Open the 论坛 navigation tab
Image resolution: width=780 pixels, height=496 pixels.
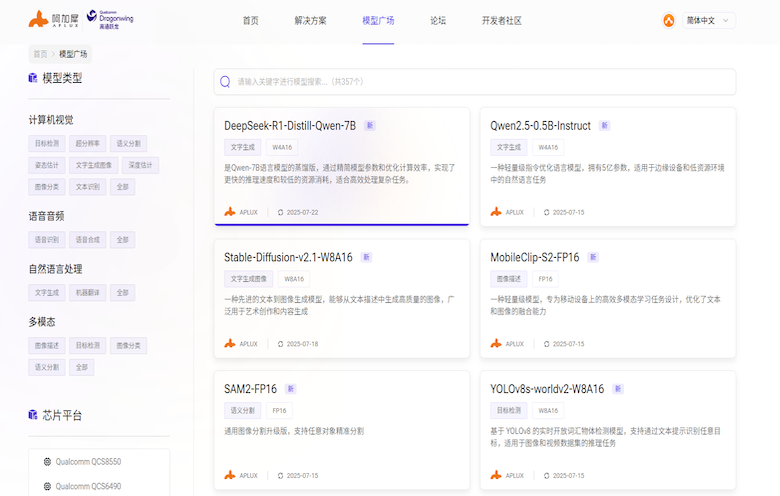[438, 20]
